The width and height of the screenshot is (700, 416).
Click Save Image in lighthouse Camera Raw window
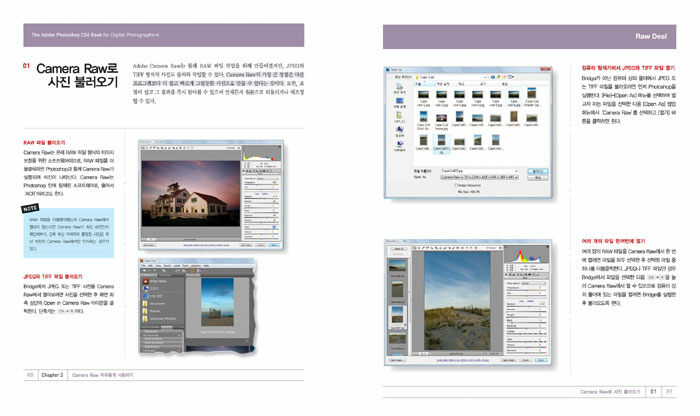click(149, 245)
